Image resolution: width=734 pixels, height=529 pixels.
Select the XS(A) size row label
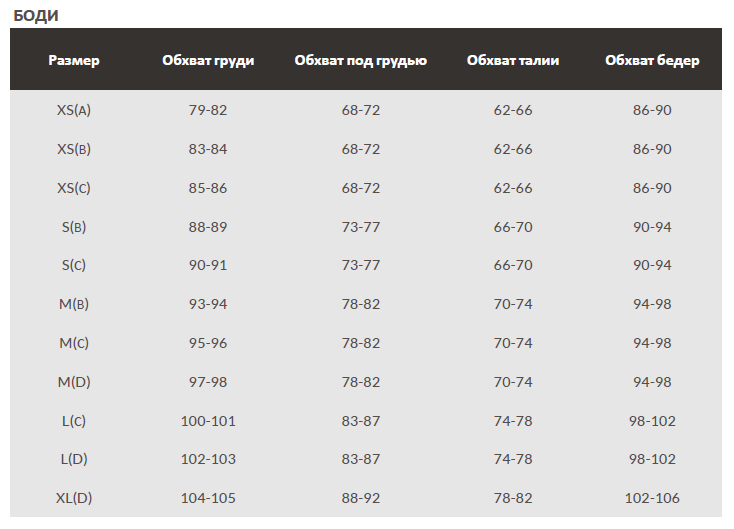74,110
